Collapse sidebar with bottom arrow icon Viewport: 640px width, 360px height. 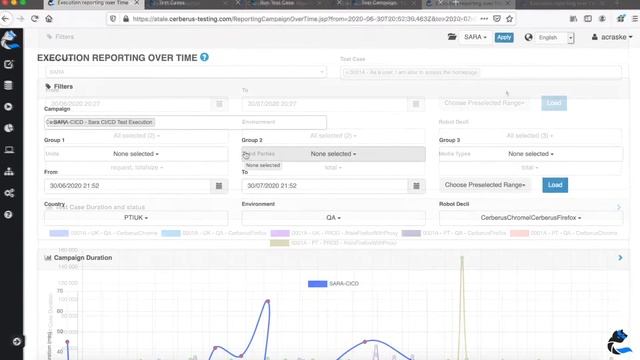pyautogui.click(x=17, y=341)
